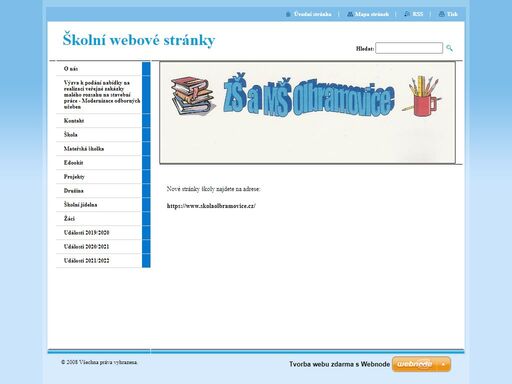Click the orange Webnode button
The image size is (512, 384).
click(421, 364)
